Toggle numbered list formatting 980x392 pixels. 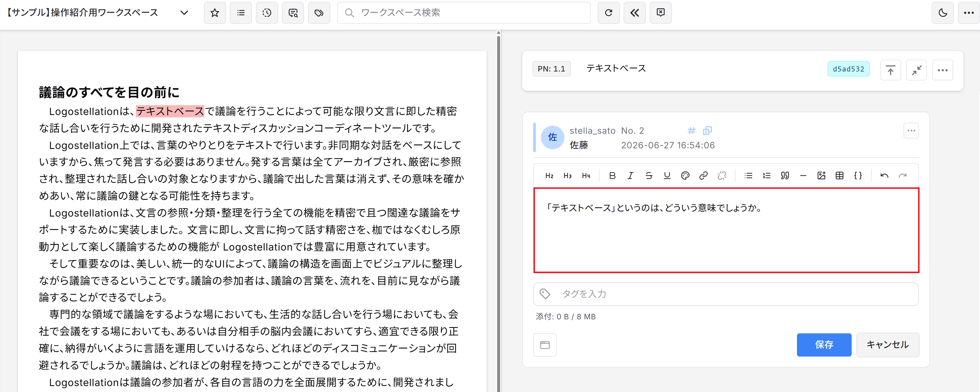767,176
